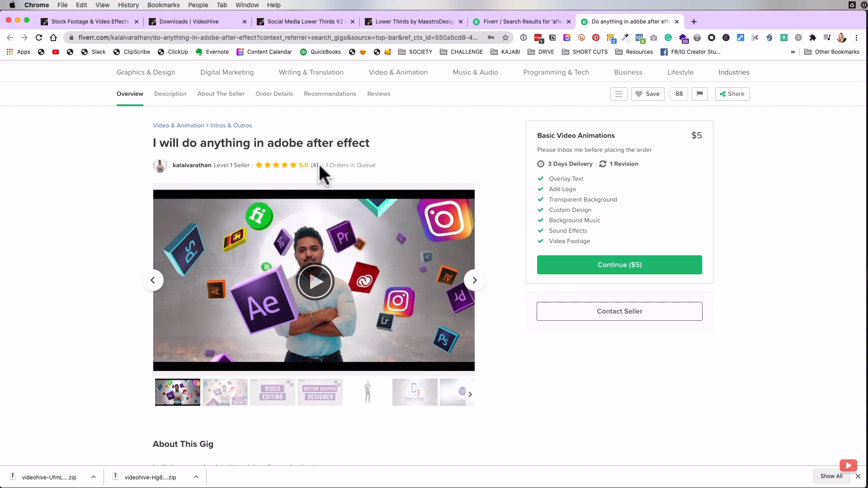
Task: Open the hamburger menu beside Save
Action: [618, 94]
